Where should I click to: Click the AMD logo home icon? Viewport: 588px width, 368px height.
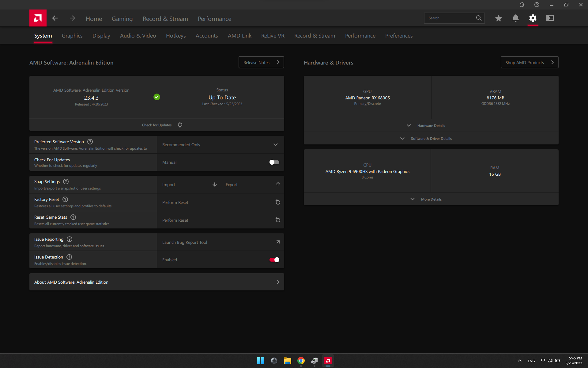click(38, 18)
